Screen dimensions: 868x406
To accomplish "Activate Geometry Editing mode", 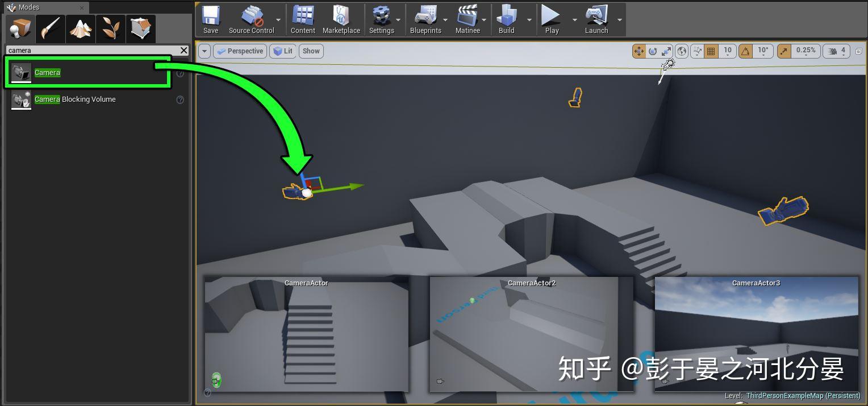I will [141, 28].
